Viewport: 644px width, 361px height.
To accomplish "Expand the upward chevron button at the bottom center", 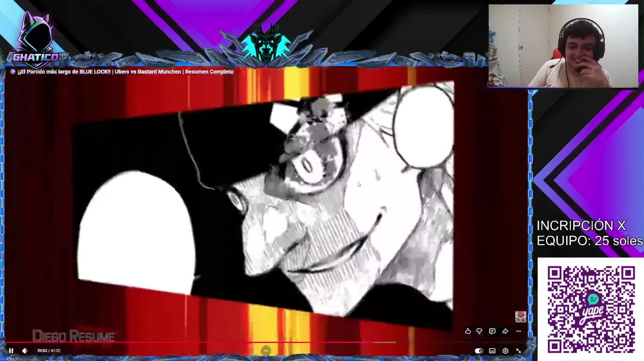I will point(266,350).
